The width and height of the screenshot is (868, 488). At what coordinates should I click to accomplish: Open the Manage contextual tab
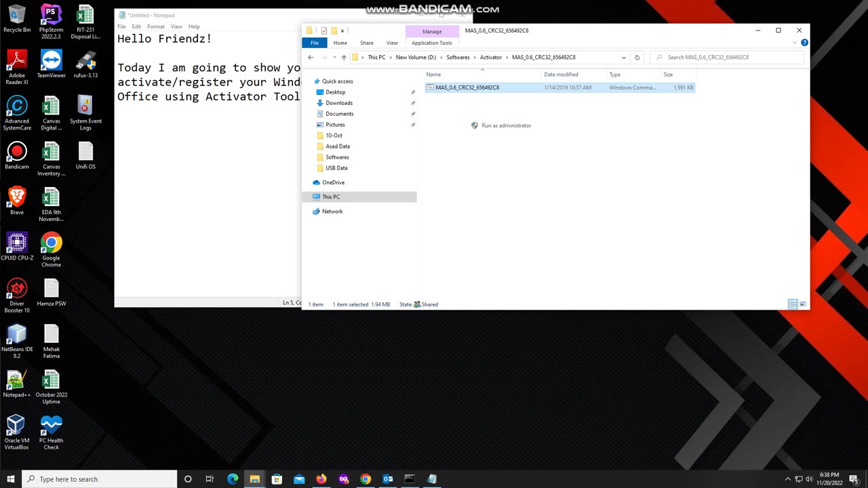(x=432, y=31)
